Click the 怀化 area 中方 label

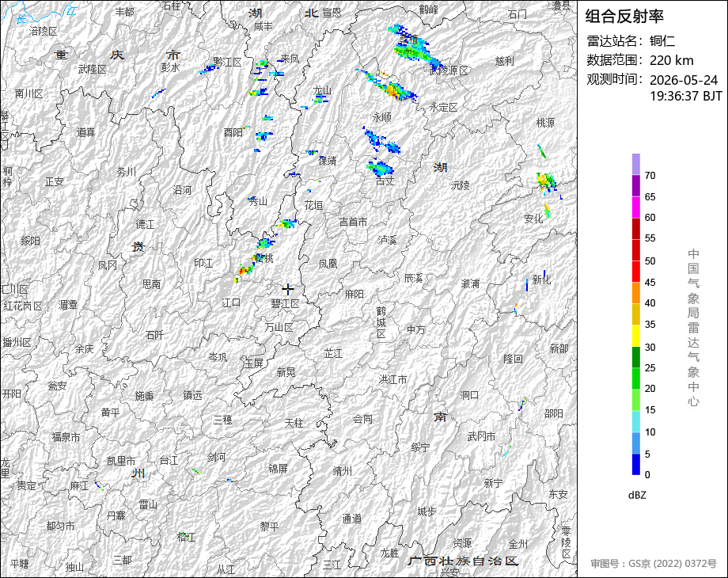(415, 329)
